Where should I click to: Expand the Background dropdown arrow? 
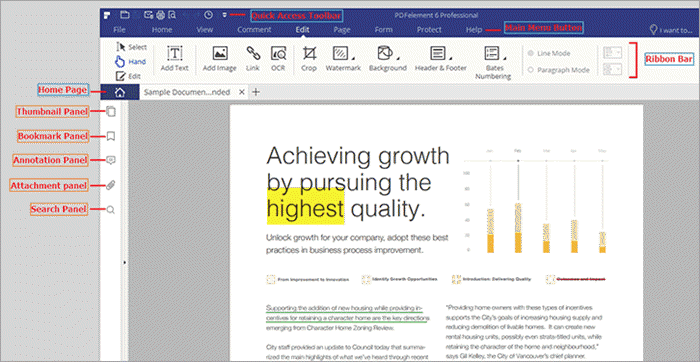click(x=398, y=58)
